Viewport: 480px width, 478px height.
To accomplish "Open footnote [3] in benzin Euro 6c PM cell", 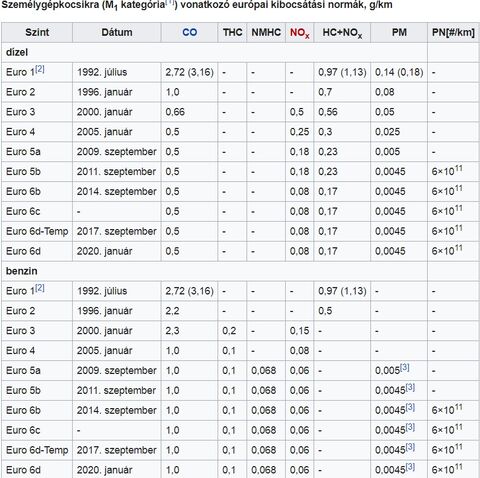I will (410, 427).
